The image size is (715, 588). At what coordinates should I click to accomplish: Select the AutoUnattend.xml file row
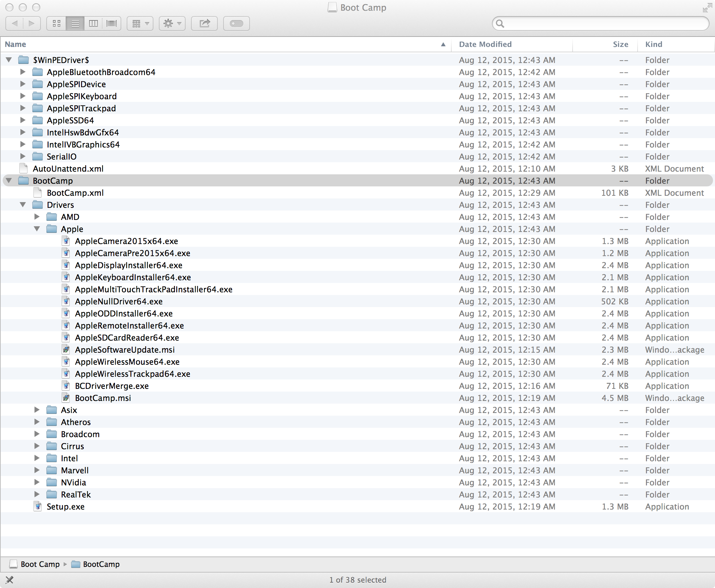coord(68,169)
